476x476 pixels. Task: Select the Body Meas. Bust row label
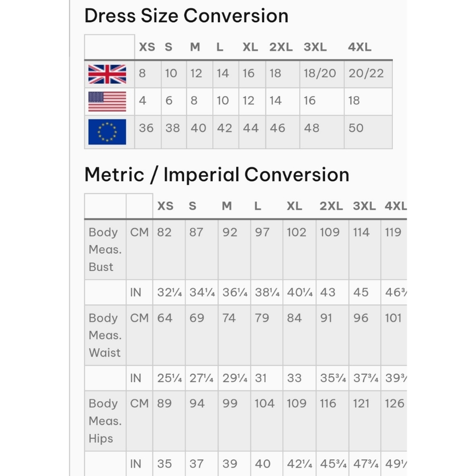coord(105,249)
